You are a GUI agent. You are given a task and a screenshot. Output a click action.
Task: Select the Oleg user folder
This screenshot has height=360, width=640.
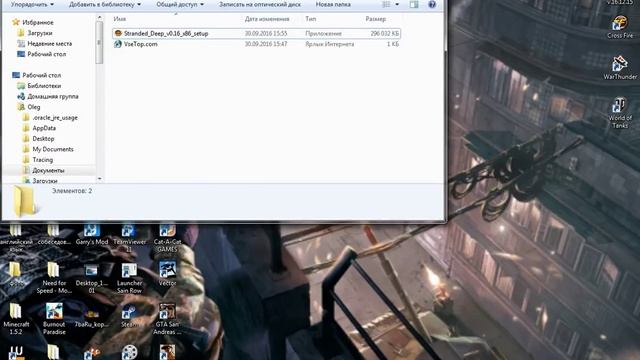click(29, 107)
